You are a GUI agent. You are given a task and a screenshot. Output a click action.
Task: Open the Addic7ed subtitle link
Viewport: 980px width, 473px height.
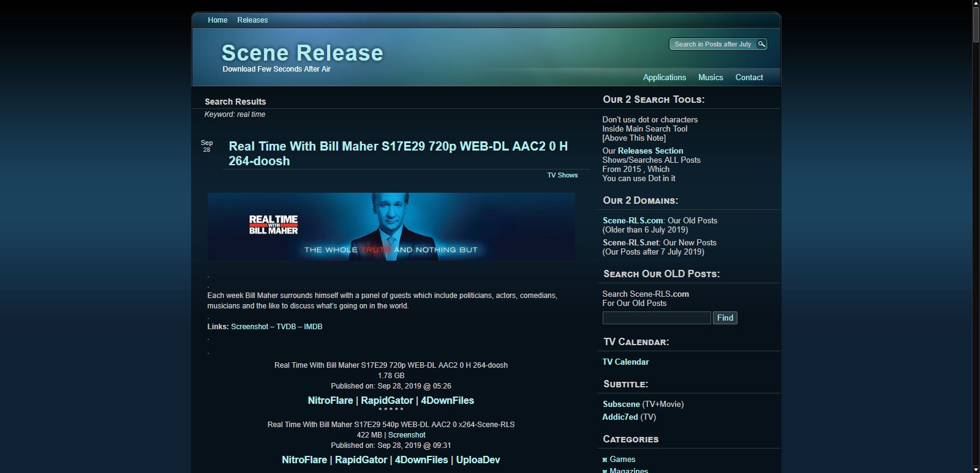pos(620,417)
